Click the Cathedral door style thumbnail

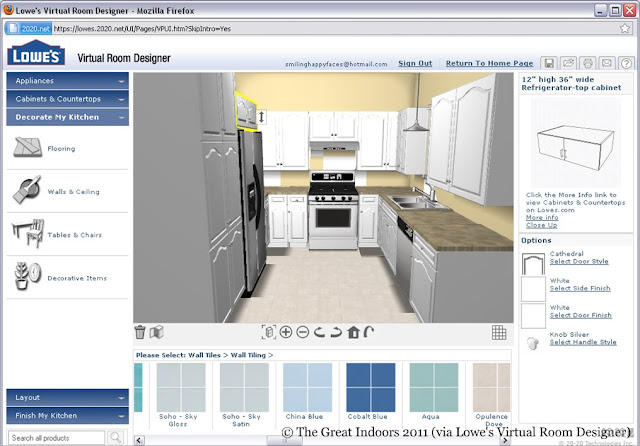(533, 264)
